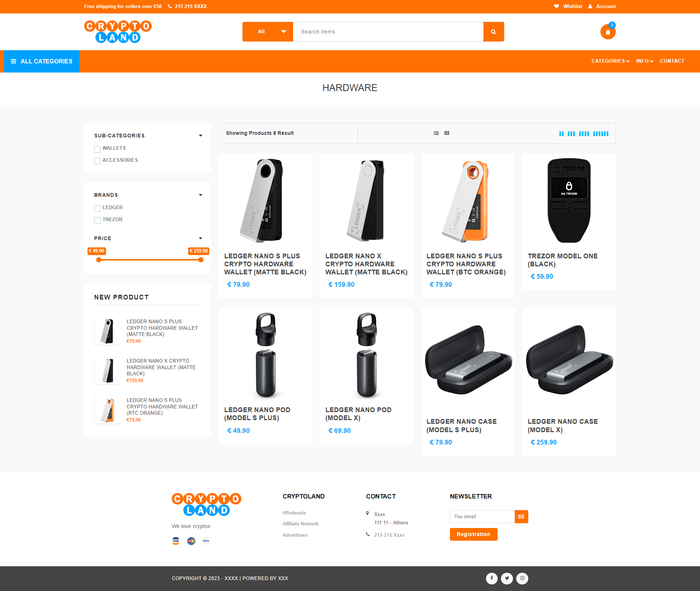Open the INFO dropdown menu
Viewport: 700px width, 591px height.
click(643, 61)
